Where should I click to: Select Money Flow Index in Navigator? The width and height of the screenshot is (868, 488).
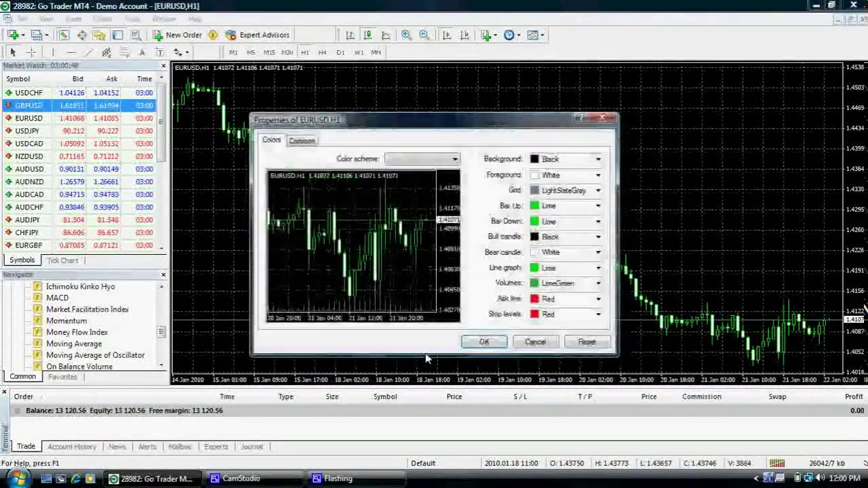(x=77, y=333)
